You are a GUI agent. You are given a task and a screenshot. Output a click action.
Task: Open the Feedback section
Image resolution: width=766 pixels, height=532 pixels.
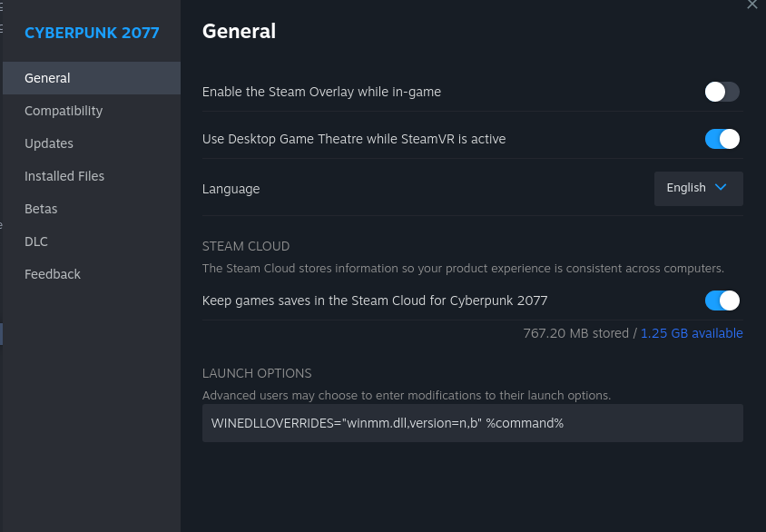pos(53,274)
